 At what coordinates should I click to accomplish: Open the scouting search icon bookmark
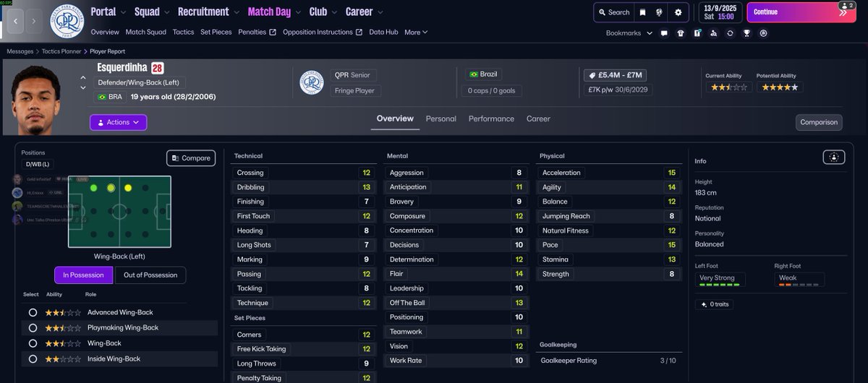coord(714,33)
